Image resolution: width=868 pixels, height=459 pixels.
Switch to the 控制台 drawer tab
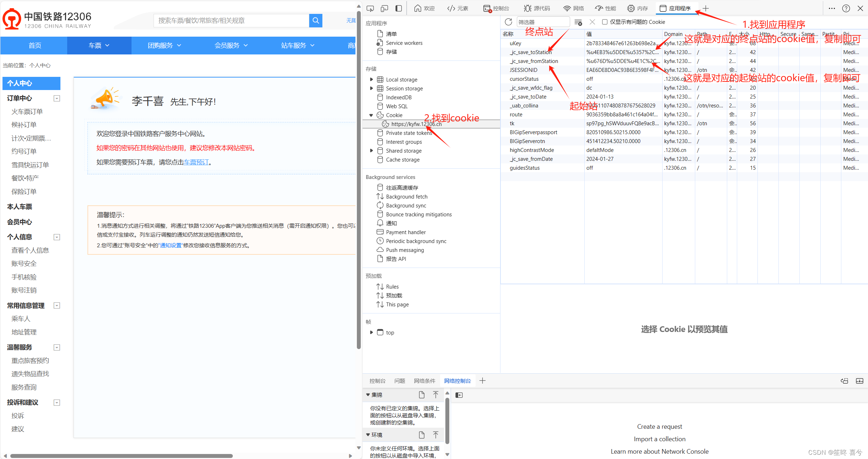pos(377,381)
